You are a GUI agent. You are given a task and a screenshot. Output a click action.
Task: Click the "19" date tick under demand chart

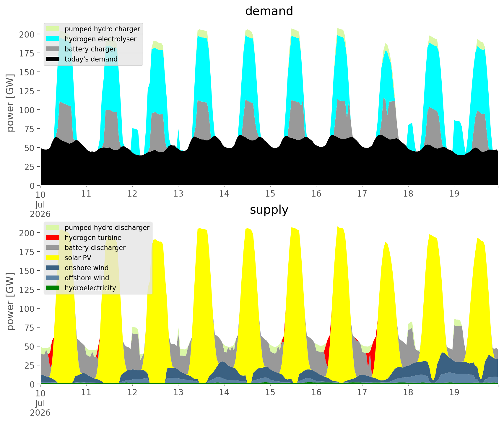point(454,194)
